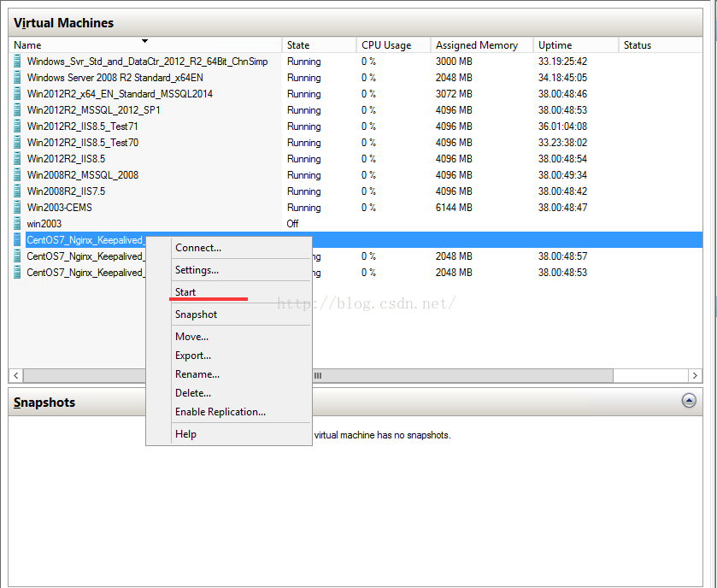The image size is (717, 588).
Task: Click the Off state of win2003
Action: 292,224
